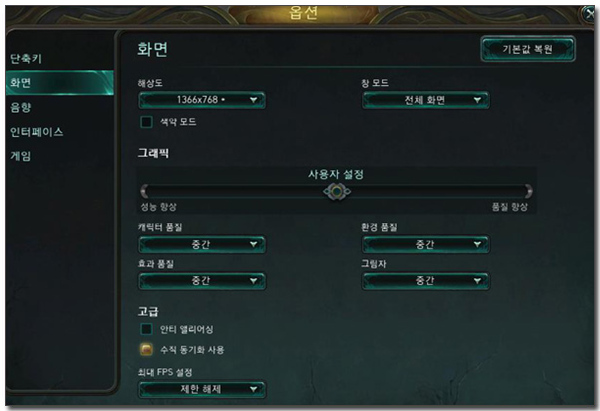The height and width of the screenshot is (411, 600).
Task: Disable the 수직 동기화 사용 checkbox
Action: point(146,349)
